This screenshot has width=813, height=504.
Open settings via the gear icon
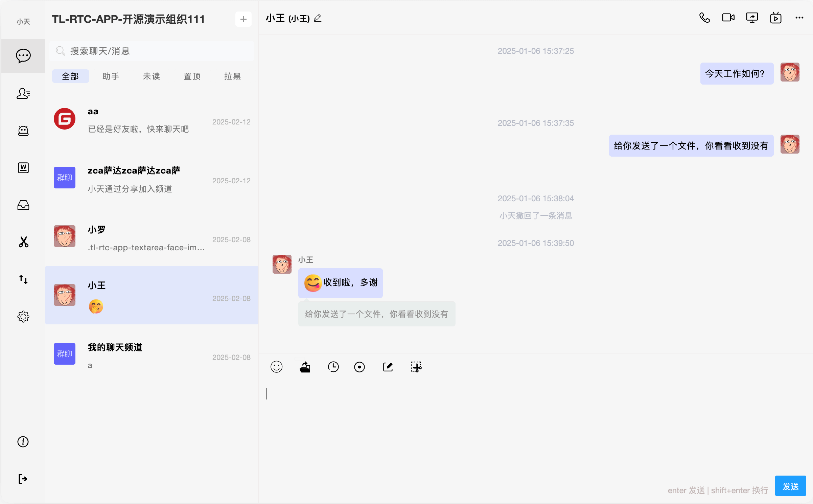[x=23, y=317]
